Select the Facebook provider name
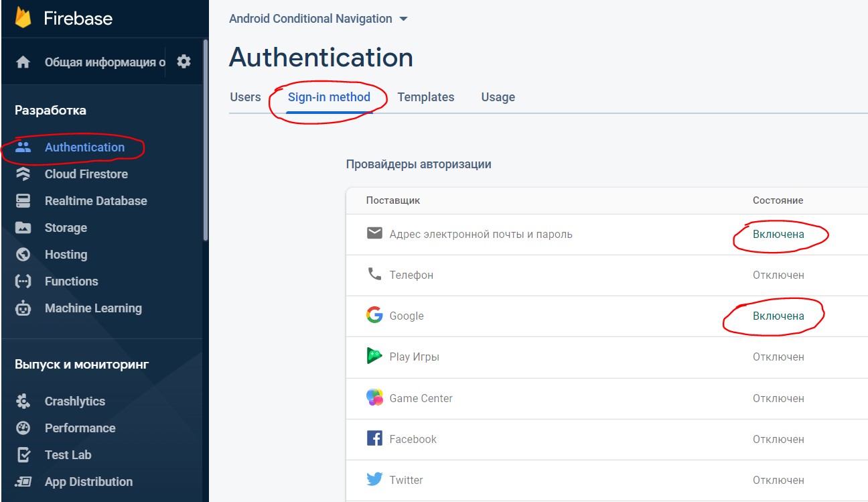Viewport: 868px width, 502px height. pyautogui.click(x=413, y=439)
